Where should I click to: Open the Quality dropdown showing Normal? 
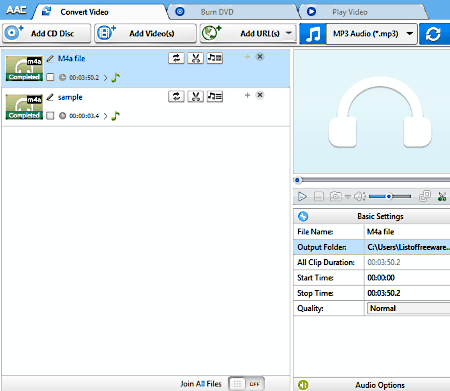(408, 308)
